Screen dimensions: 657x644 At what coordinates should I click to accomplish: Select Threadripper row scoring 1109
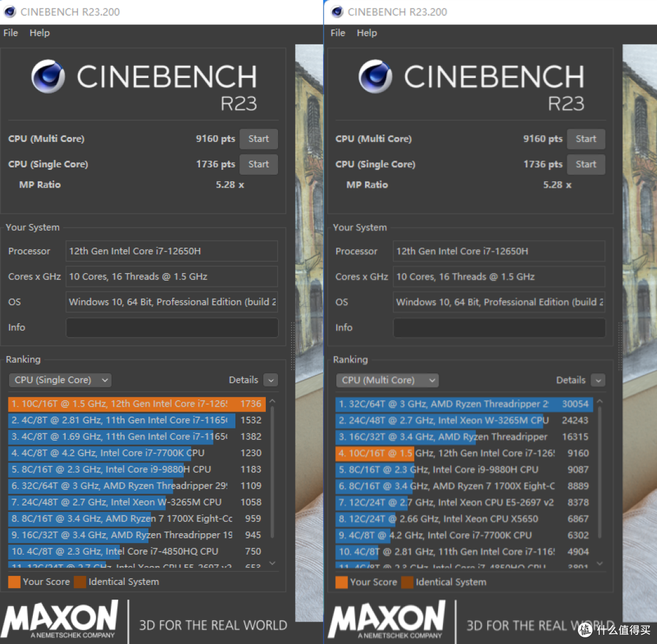tap(137, 486)
